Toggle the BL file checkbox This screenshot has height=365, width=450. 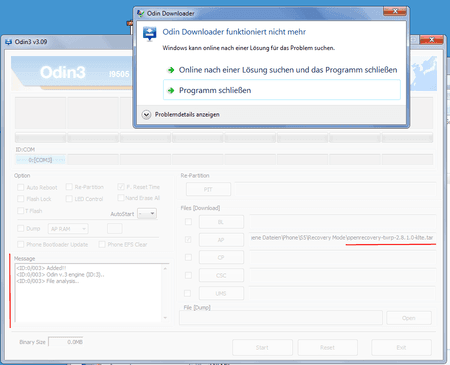(188, 222)
